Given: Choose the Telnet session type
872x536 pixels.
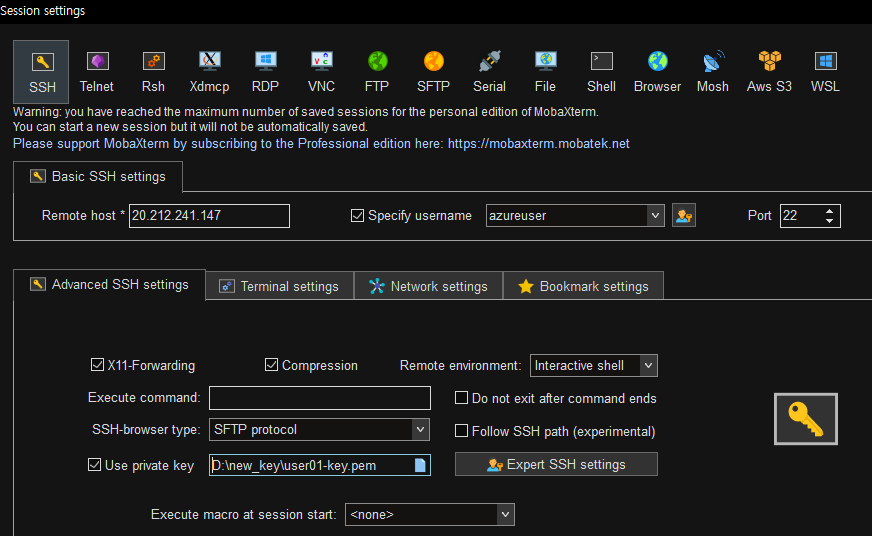Looking at the screenshot, I should click(97, 72).
